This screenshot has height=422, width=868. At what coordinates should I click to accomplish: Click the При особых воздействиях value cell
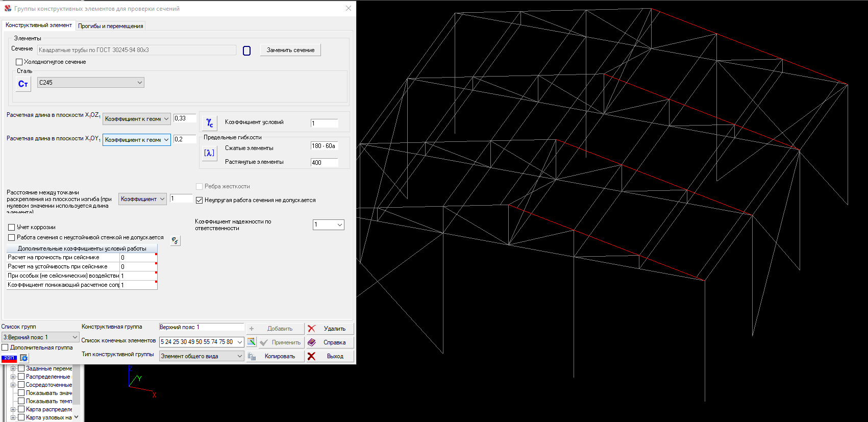[x=138, y=276]
